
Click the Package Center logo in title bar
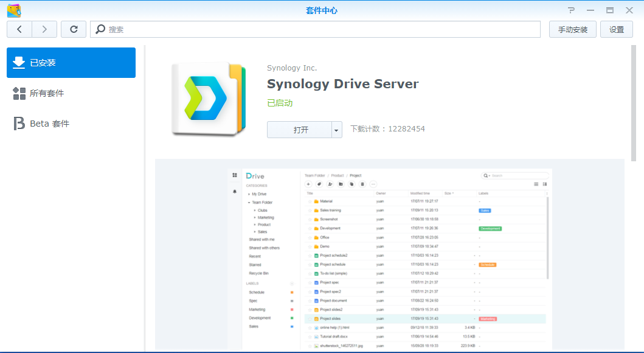tap(13, 10)
